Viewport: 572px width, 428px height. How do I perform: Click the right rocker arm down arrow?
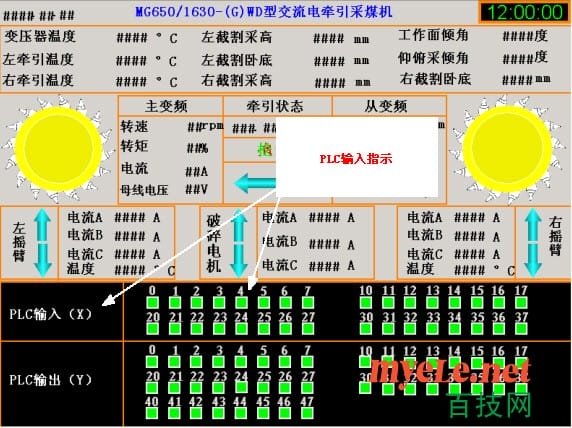(533, 260)
